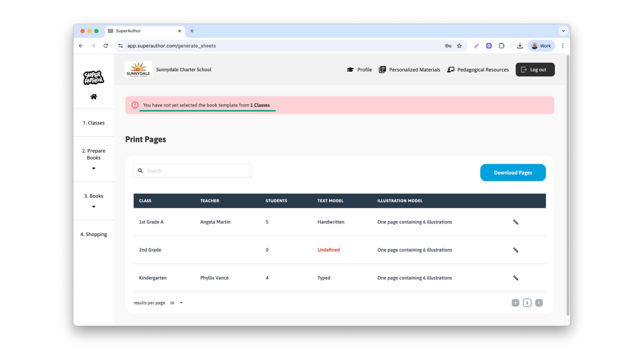This screenshot has height=362, width=644.
Task: Open the Profile page
Action: click(x=360, y=69)
